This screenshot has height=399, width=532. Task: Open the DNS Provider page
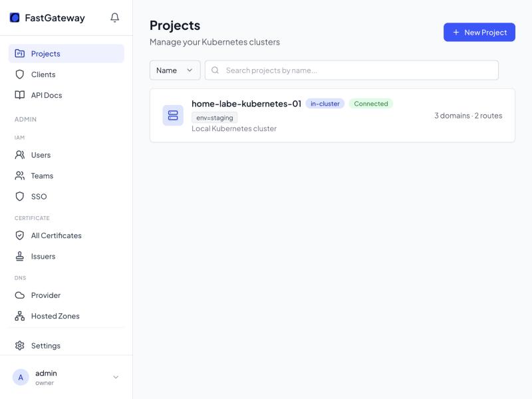pyautogui.click(x=66, y=295)
